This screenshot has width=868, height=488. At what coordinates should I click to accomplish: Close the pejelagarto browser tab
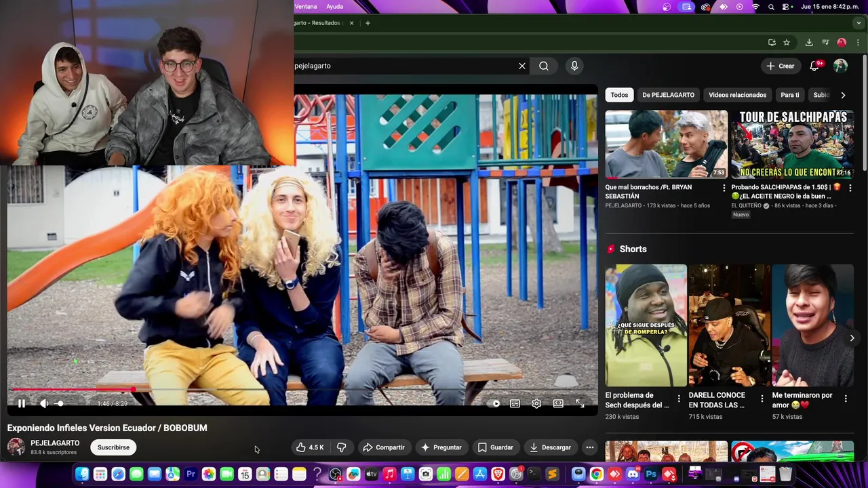(351, 23)
